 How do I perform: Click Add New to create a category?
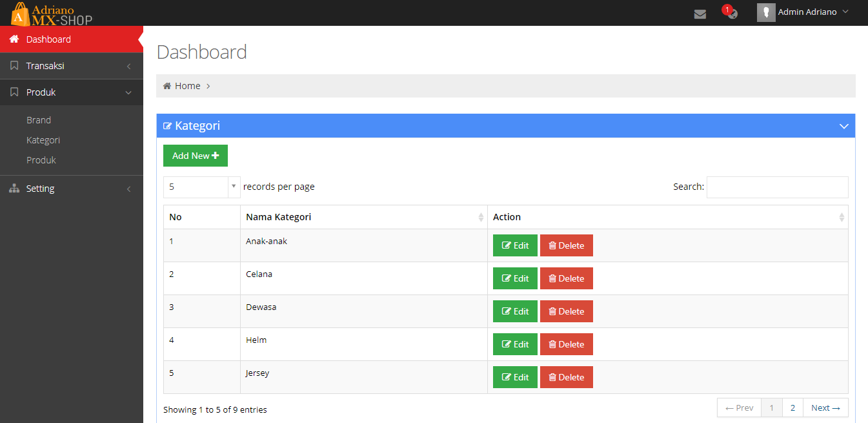point(195,155)
